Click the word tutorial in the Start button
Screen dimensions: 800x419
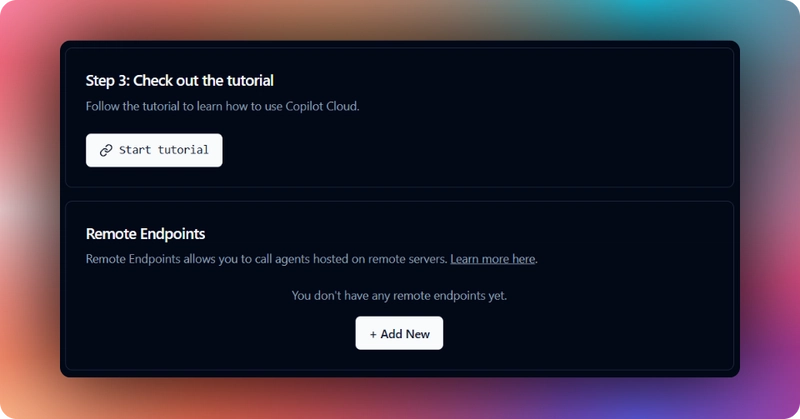point(183,150)
